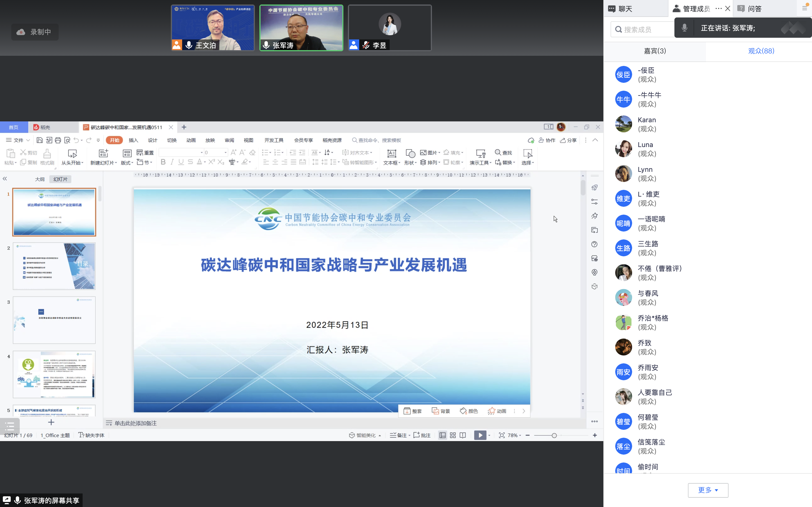This screenshot has height=507, width=812.
Task: Select slide 2 thumbnail with 目录
Action: pos(54,266)
